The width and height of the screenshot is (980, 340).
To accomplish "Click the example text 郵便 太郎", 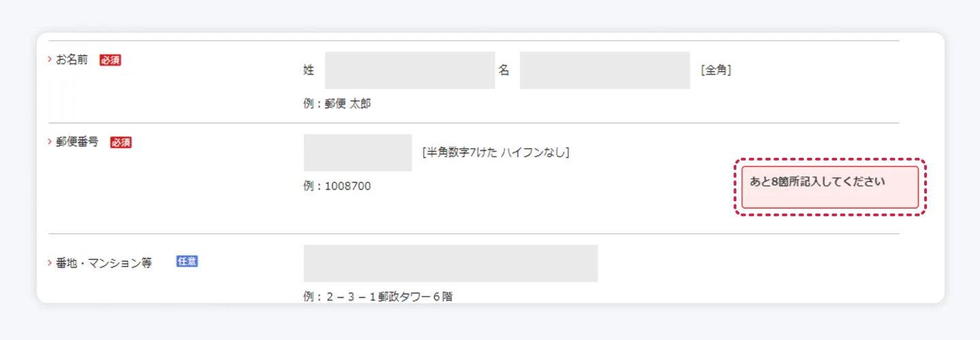I will tap(348, 104).
